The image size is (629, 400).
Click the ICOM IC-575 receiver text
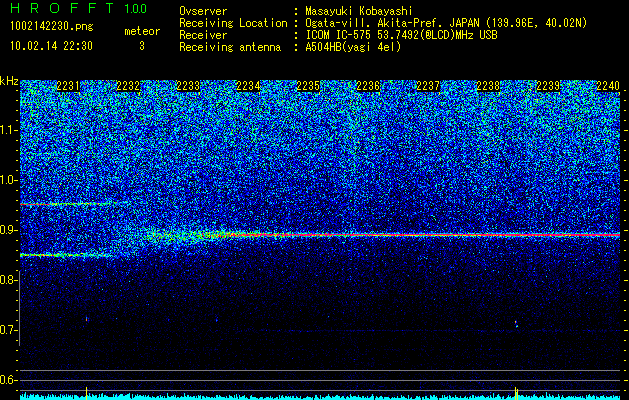coord(401,35)
